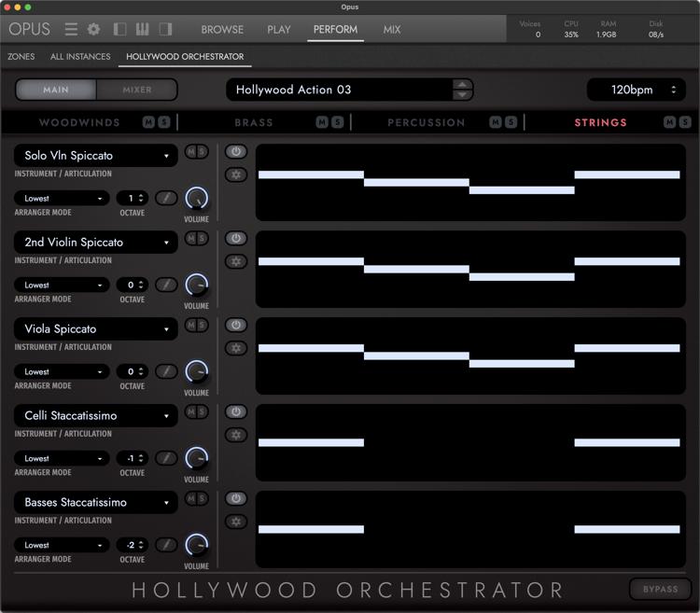
Task: Mute the Strings section
Action: (669, 122)
